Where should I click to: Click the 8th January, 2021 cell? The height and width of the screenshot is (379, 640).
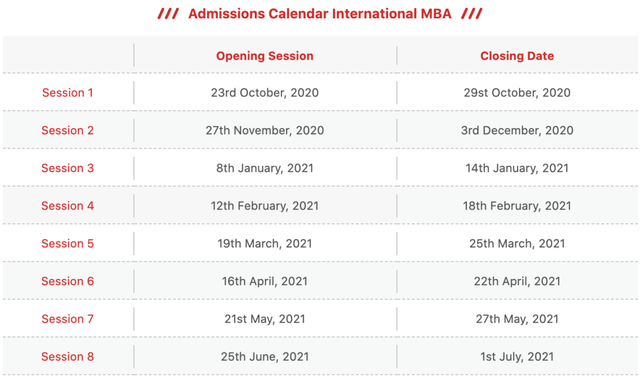tap(264, 168)
